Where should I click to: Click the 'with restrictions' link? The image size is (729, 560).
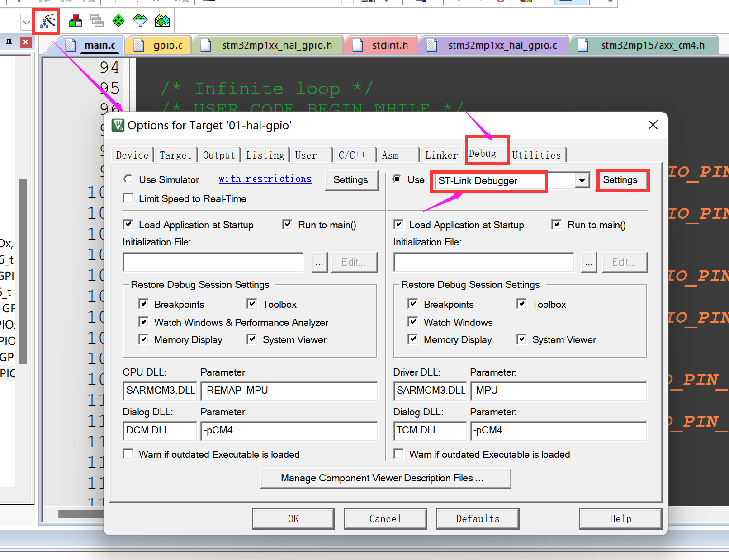click(265, 179)
